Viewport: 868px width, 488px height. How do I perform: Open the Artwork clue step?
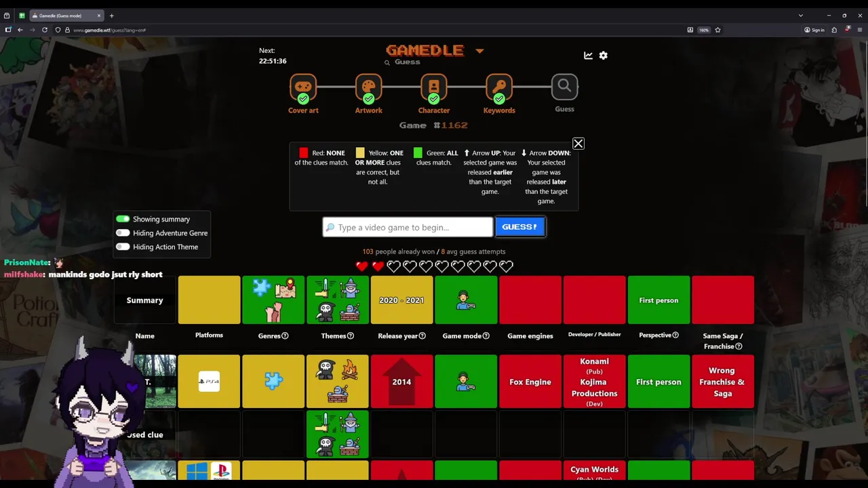pos(368,94)
